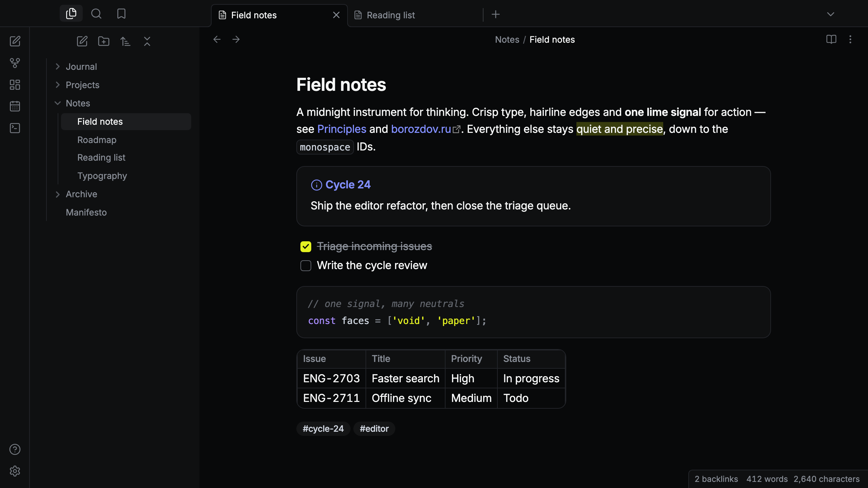Image resolution: width=868 pixels, height=488 pixels.
Task: Navigate back with the left arrow
Action: 217,39
